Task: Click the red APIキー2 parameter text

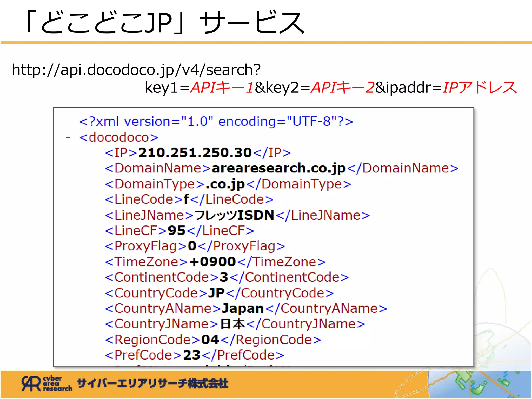Action: point(343,87)
